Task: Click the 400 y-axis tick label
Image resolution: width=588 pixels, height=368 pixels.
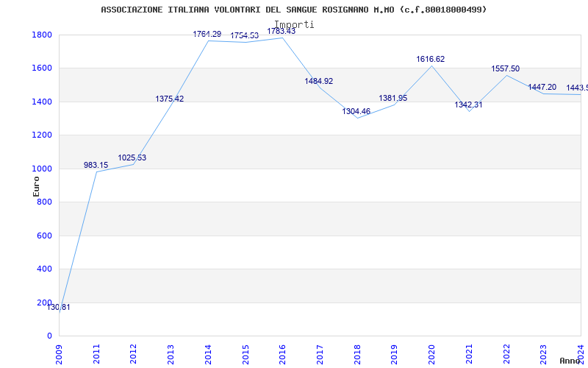Action: coord(45,269)
